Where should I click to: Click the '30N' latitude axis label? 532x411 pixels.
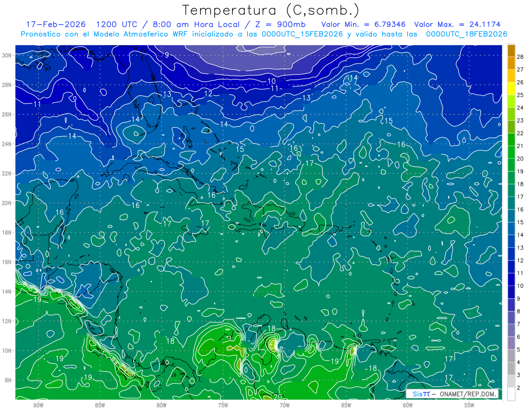coord(7,55)
